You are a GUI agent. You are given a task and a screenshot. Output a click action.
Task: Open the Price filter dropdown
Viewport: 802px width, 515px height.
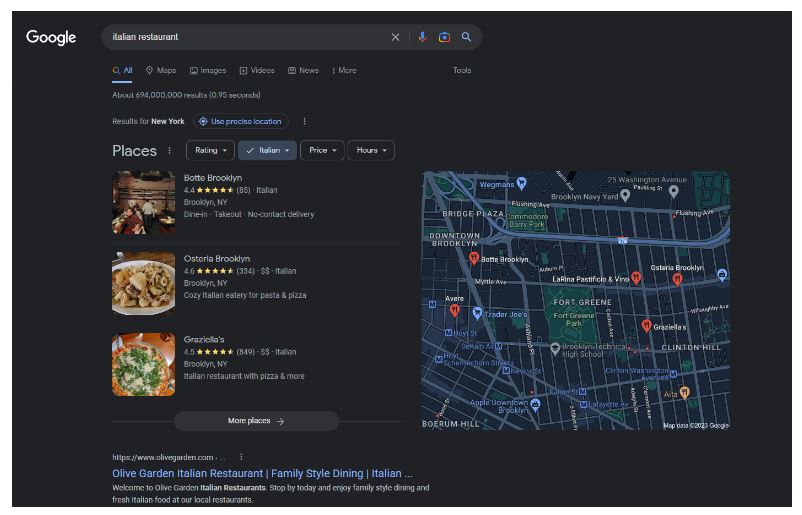click(x=322, y=150)
